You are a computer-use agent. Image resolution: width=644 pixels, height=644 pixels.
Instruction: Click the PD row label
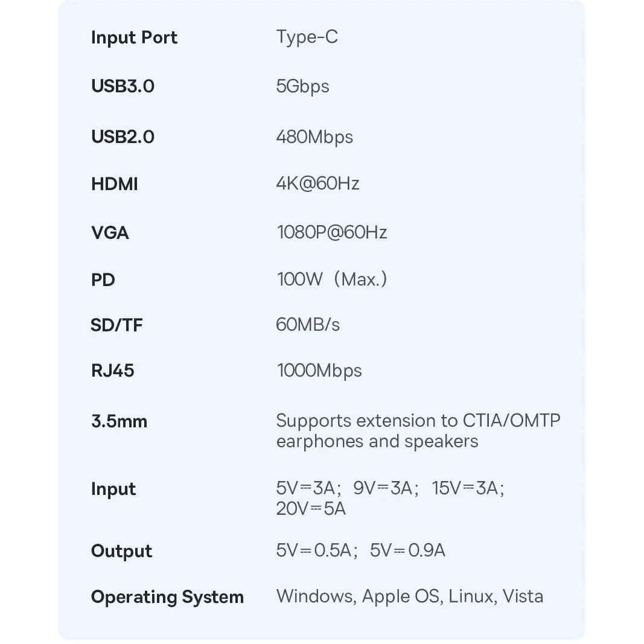[x=103, y=280]
